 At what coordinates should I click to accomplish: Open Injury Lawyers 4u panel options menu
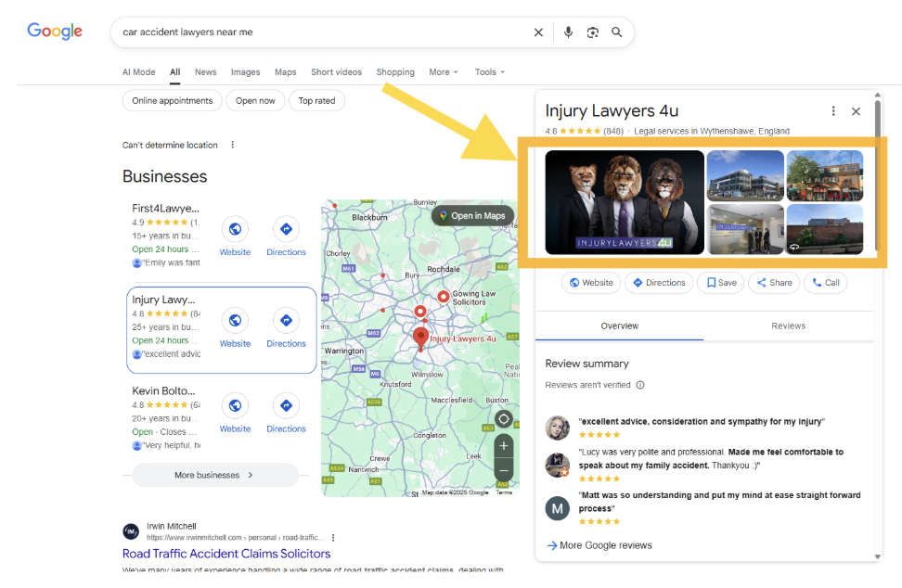coord(833,111)
